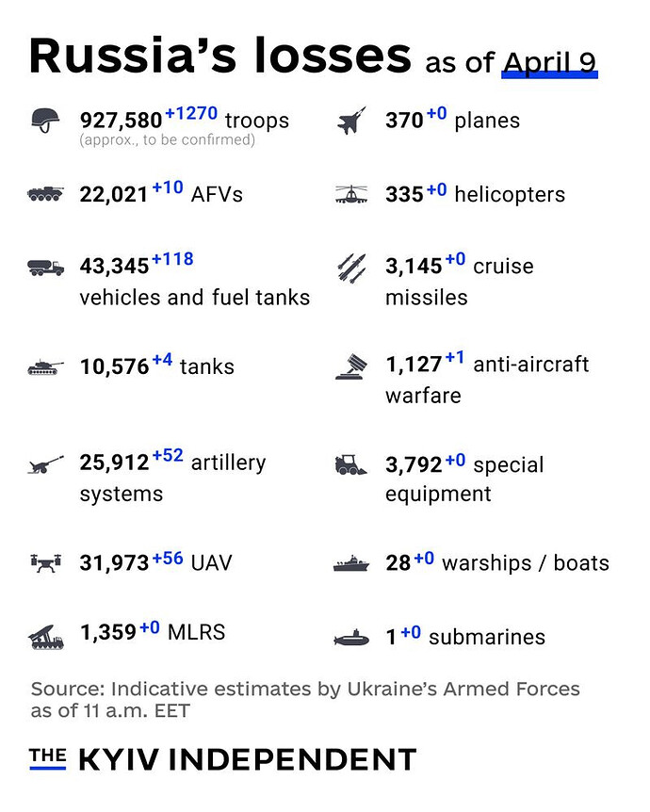Click the 927,580 troops figure
The height and width of the screenshot is (812, 650).
(121, 122)
